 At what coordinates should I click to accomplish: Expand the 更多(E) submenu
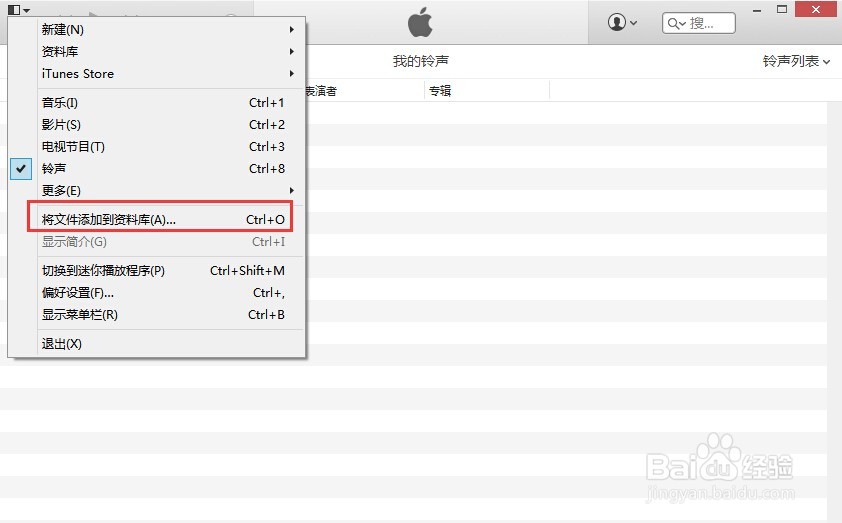tap(170, 191)
